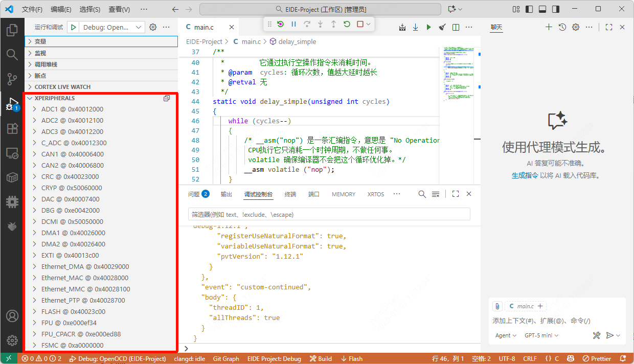
Task: Open the GPT-5 mini model picker
Action: click(x=541, y=335)
